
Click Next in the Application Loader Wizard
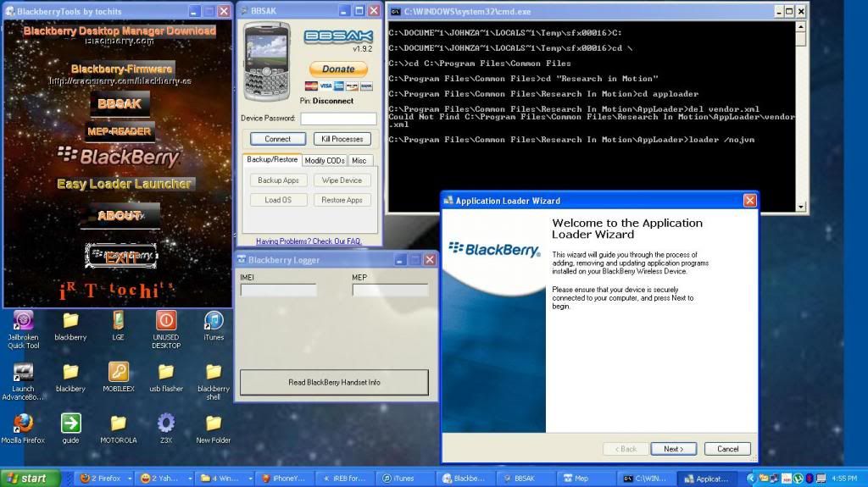(x=673, y=449)
